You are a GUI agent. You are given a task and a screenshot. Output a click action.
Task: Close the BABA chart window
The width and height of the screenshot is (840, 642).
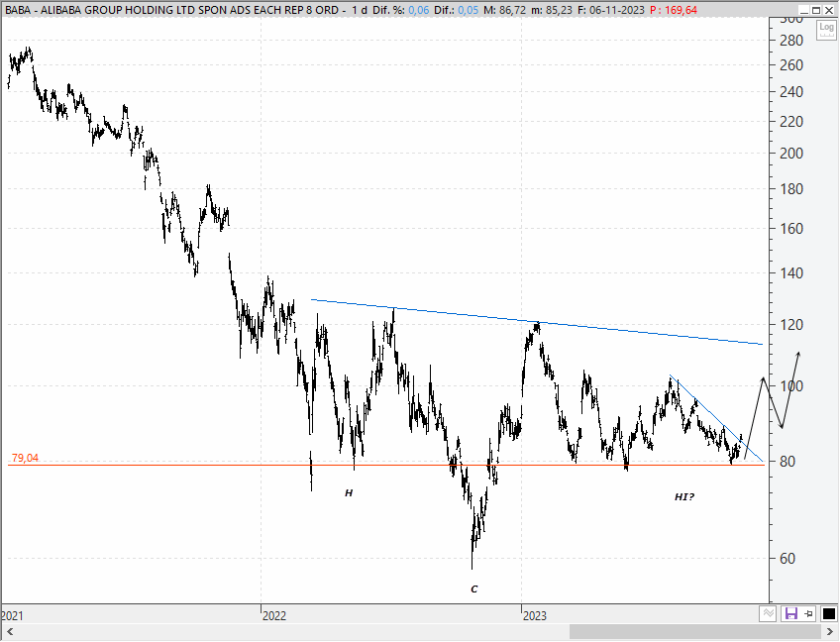(x=829, y=10)
